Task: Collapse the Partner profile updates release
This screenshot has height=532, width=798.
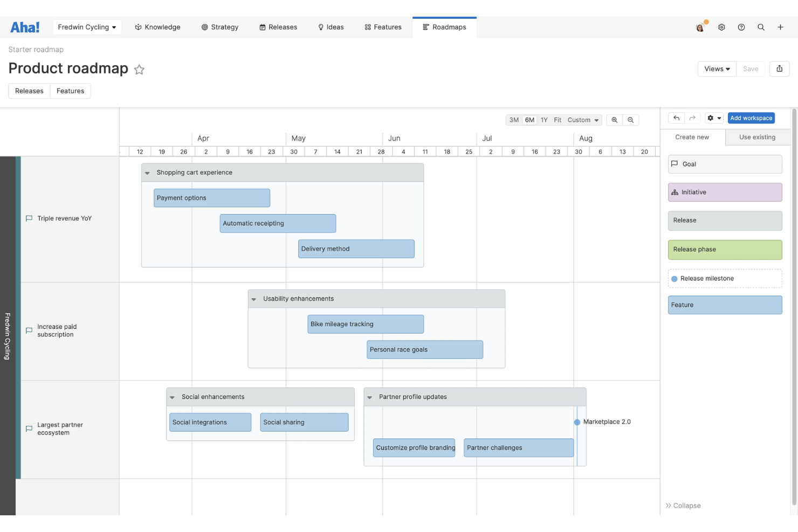Action: tap(370, 397)
